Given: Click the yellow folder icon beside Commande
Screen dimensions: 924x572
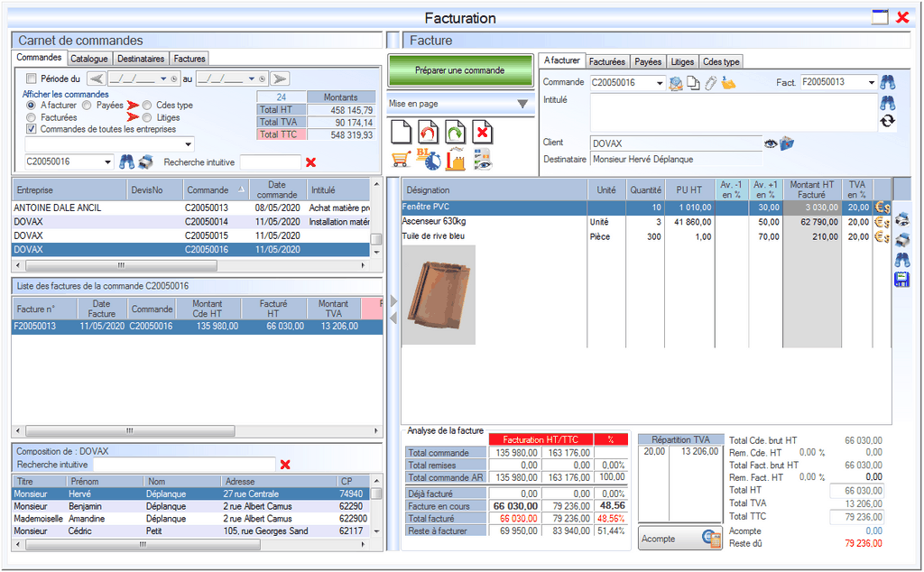Looking at the screenshot, I should [728, 84].
